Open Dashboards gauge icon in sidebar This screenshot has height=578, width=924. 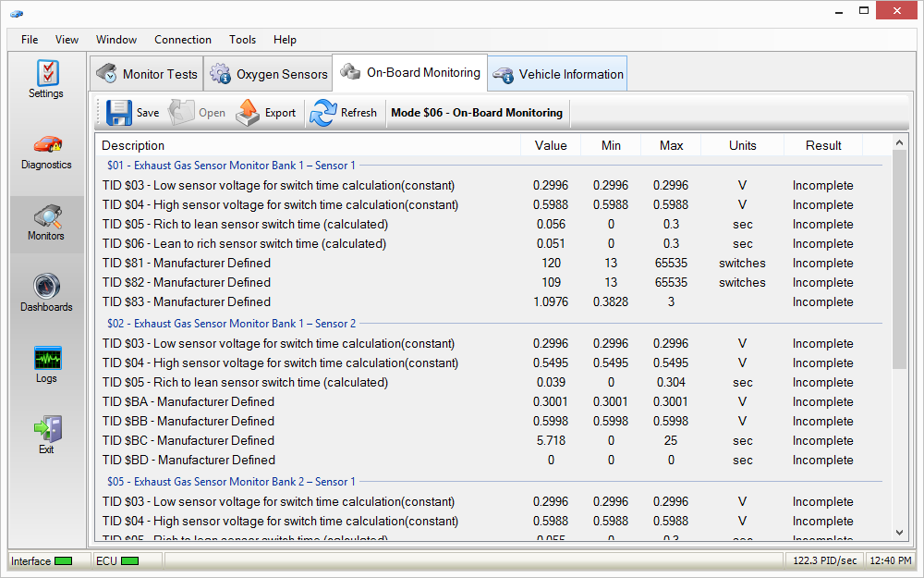click(46, 287)
